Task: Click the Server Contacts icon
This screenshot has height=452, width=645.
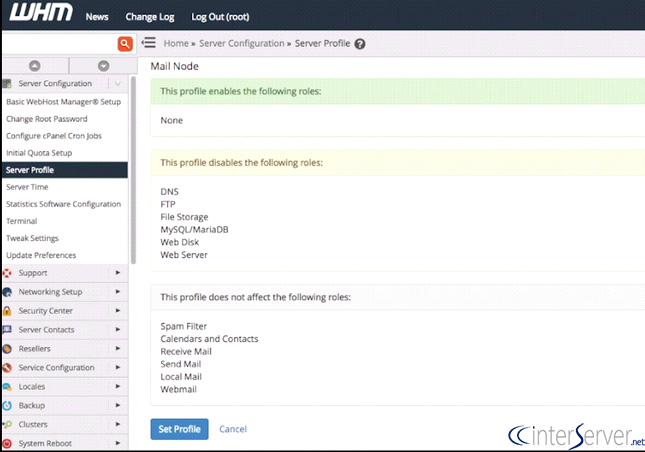Action: pyautogui.click(x=7, y=329)
